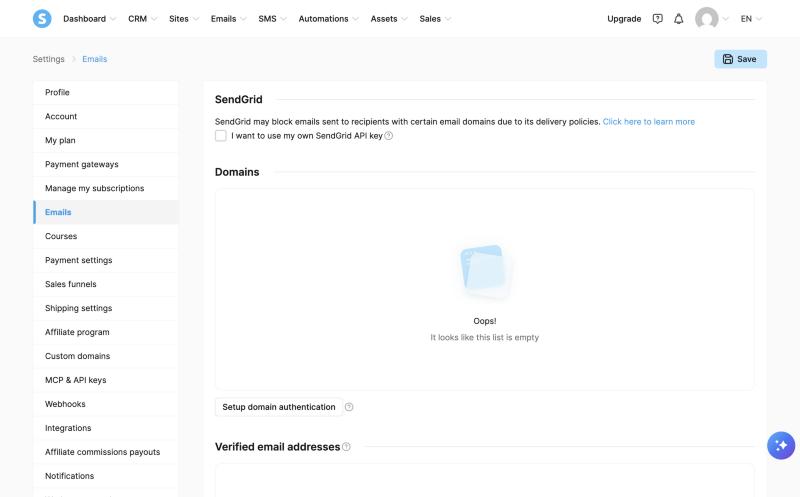Click help icon beside Setup domain authentication
Image resolution: width=800 pixels, height=497 pixels.
tap(349, 407)
